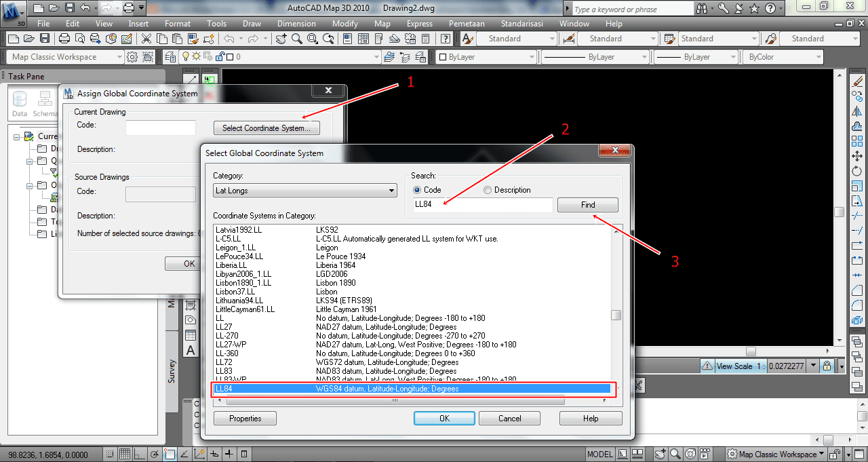Toggle MODEL space button in status bar

599,454
